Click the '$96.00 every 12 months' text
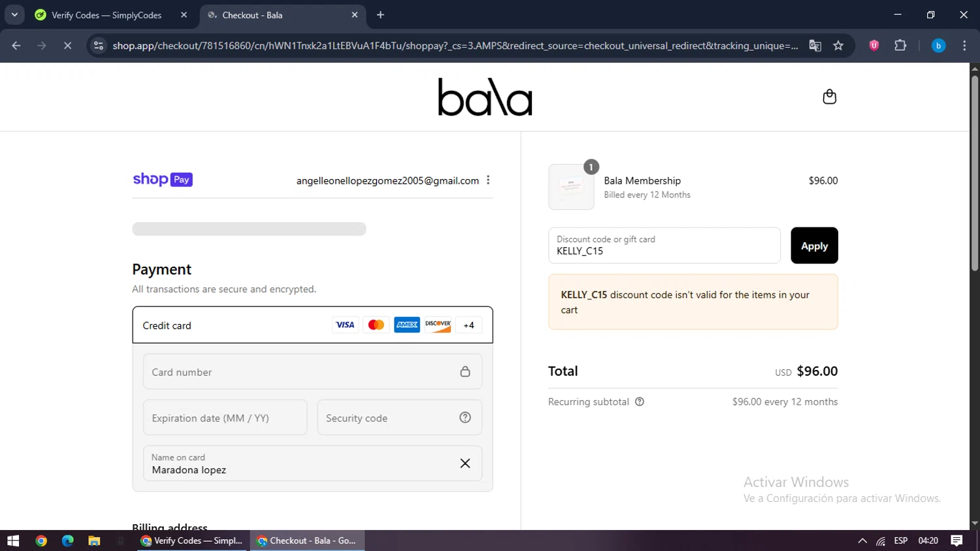The width and height of the screenshot is (980, 551). click(x=785, y=402)
